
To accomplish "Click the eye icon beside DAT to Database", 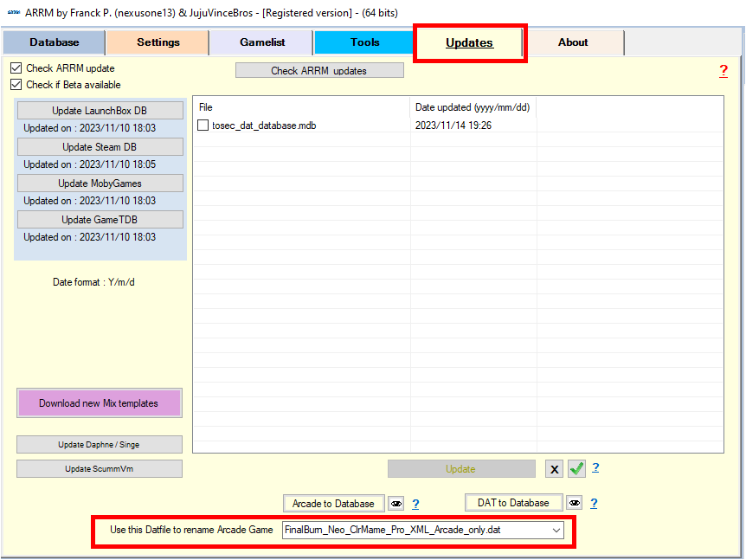I will (x=574, y=503).
